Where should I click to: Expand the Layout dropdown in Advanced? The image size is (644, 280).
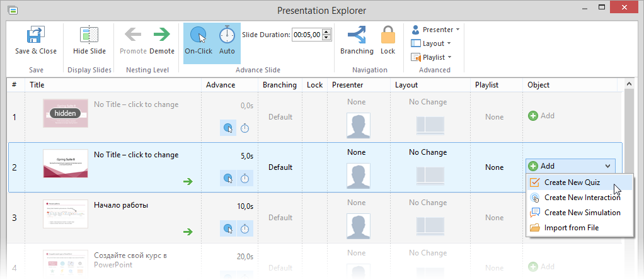[x=432, y=43]
